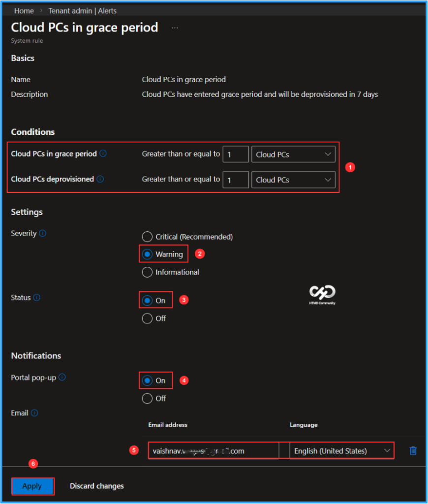Disable the Portal pop-up notification
428x504 pixels.
click(x=147, y=398)
